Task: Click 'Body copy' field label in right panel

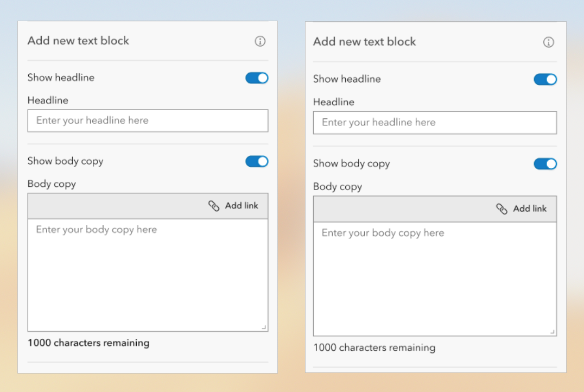Action: pos(338,187)
